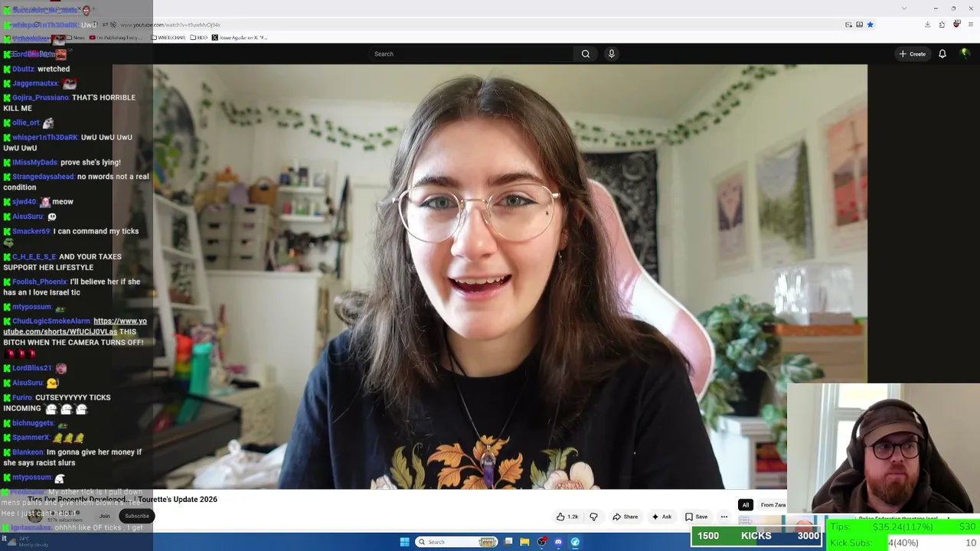Screen dimensions: 980x551
Task: Open the blue browser icon in taskbar
Action: (x=575, y=542)
